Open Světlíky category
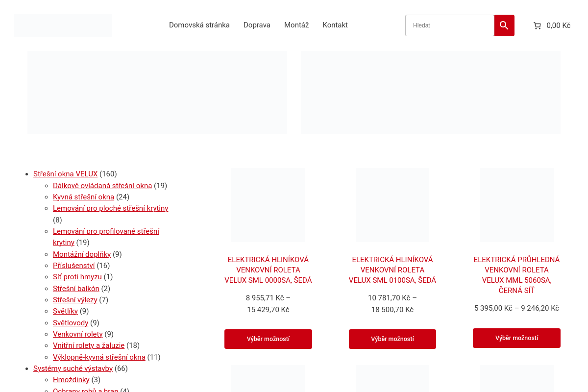The height and width of the screenshot is (392, 588). click(65, 311)
